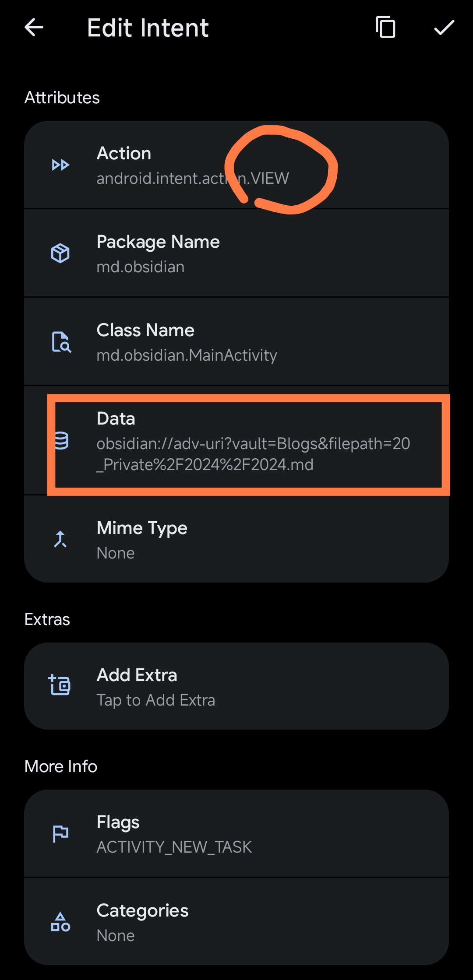Tap the Edit Intent title
This screenshot has height=980, width=473.
[148, 28]
